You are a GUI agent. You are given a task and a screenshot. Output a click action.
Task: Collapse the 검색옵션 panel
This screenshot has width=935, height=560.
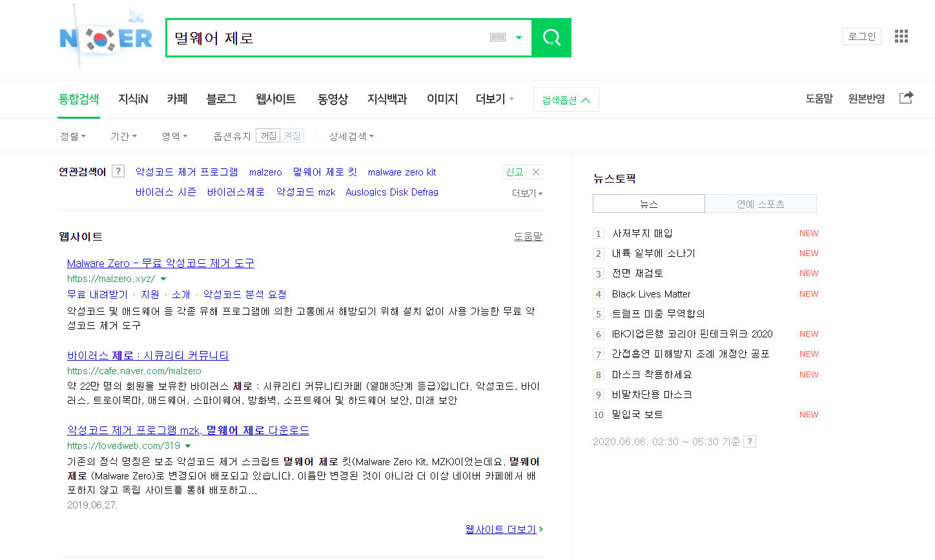coord(566,99)
